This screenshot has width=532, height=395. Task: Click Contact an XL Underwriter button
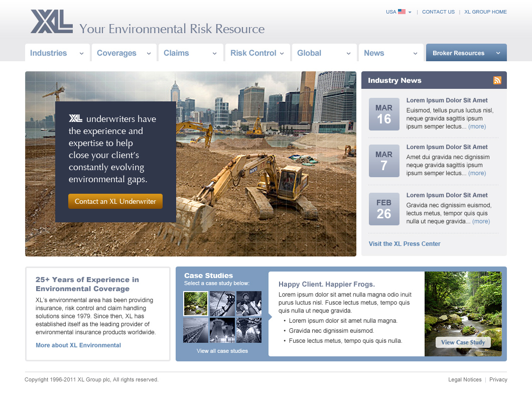tap(115, 201)
